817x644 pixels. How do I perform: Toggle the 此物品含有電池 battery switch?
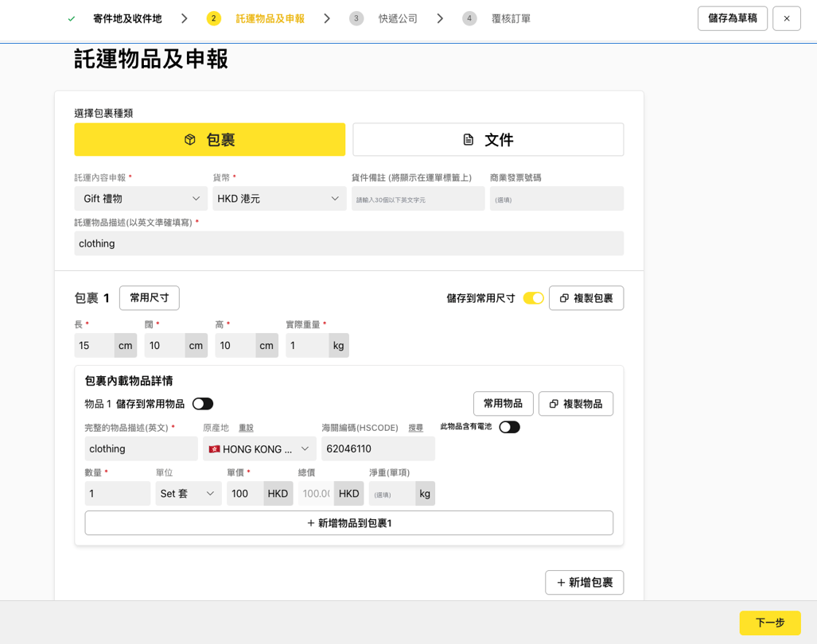tap(509, 427)
